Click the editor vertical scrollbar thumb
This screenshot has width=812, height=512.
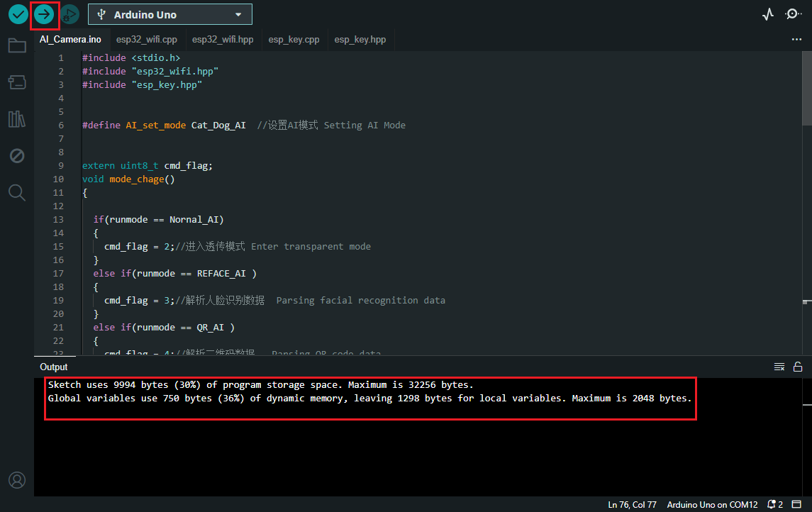[x=807, y=88]
